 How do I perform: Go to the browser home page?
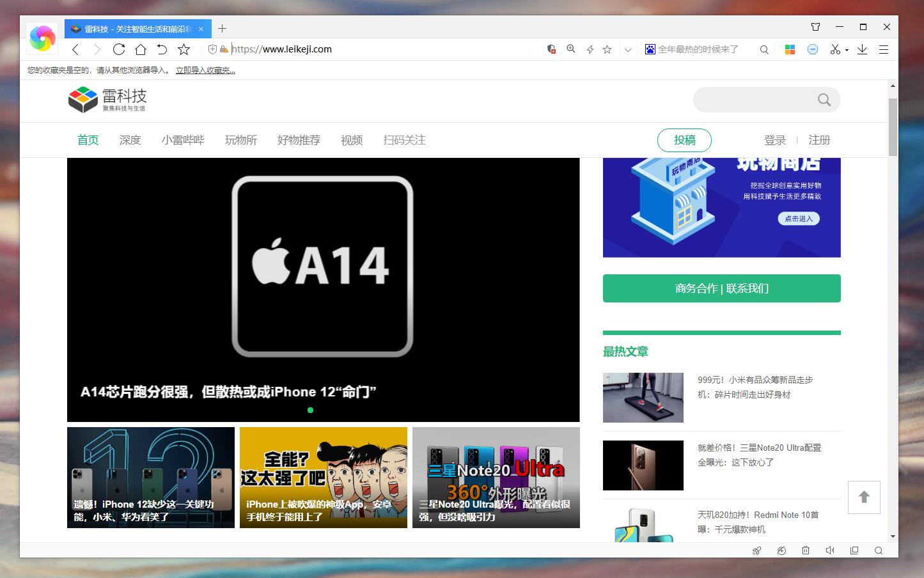[141, 49]
